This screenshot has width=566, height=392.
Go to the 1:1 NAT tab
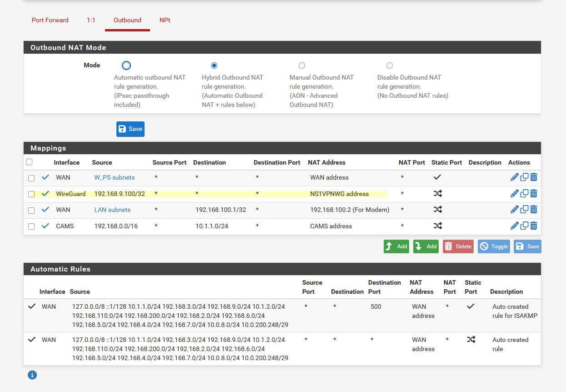pyautogui.click(x=91, y=20)
